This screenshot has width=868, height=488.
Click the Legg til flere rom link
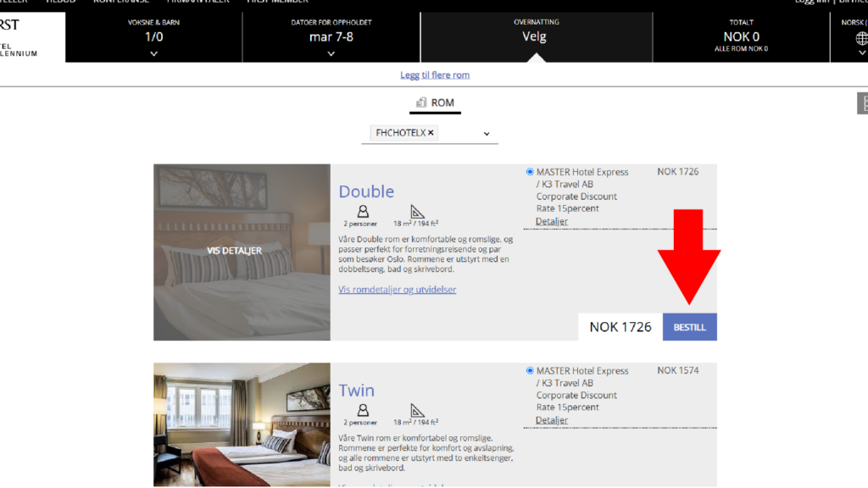(435, 75)
